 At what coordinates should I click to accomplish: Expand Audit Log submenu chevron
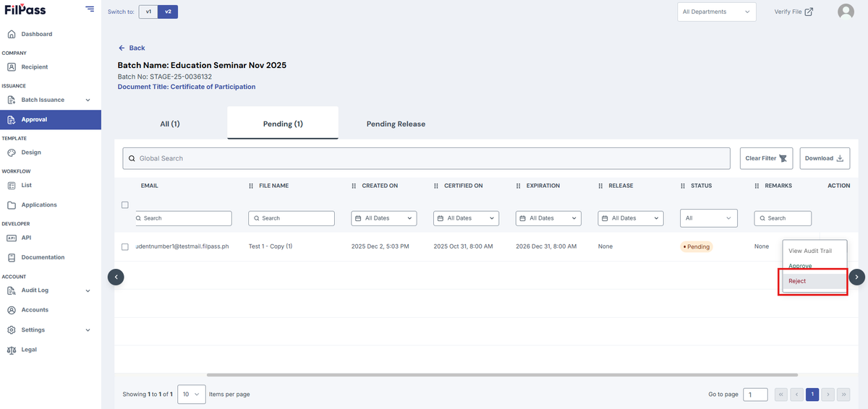pyautogui.click(x=88, y=290)
